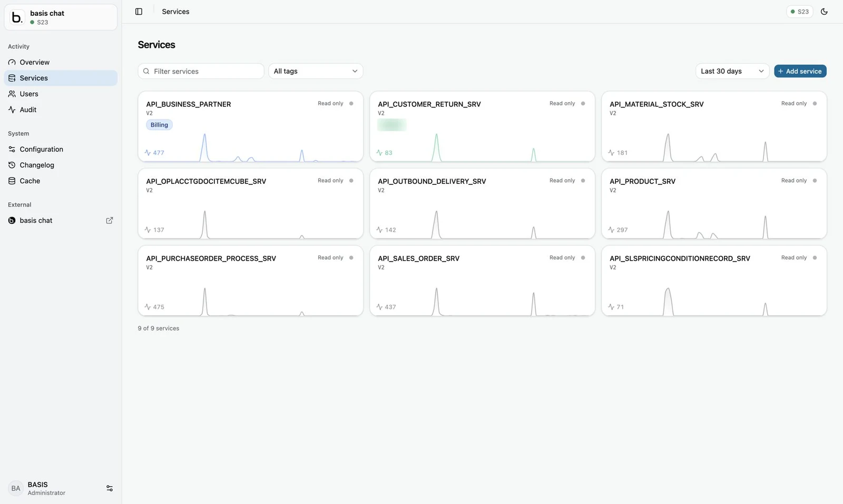Click status dot on API_SLSPRICINGCONDITIONRECORD_SRV card
This screenshot has height=504, width=843.
coord(815,258)
